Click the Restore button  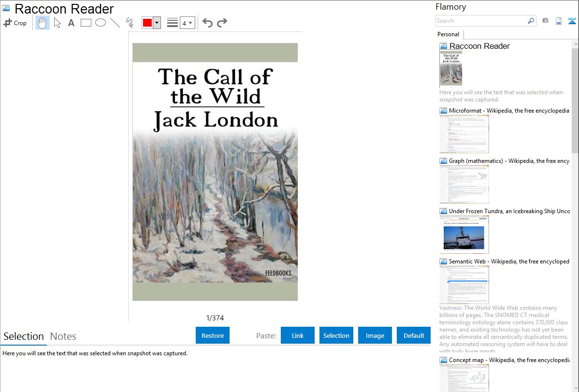pos(213,335)
